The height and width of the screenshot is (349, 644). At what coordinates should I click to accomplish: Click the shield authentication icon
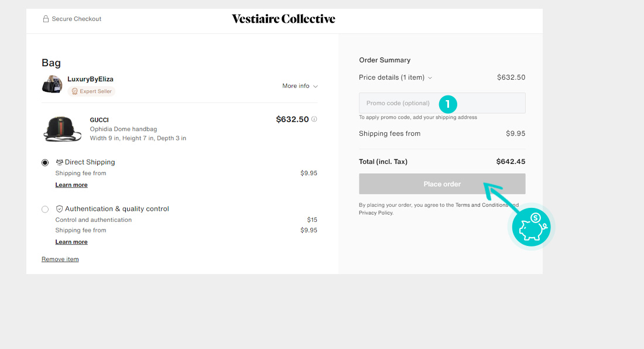[x=59, y=209]
